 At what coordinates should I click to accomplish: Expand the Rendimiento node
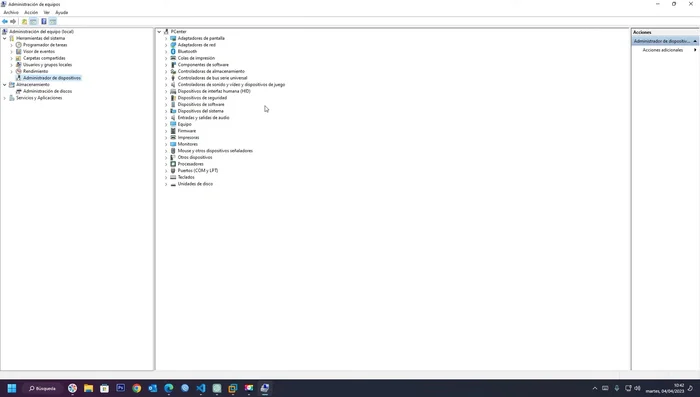tap(12, 71)
